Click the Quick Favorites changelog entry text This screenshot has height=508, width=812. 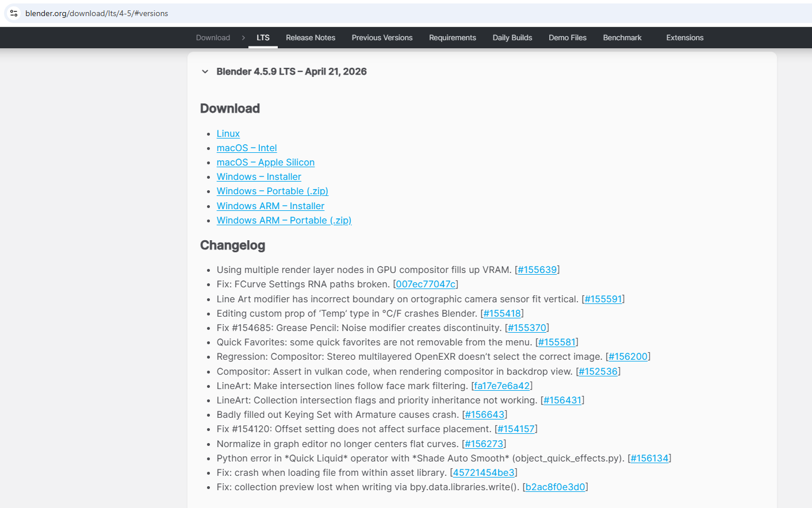coord(374,342)
